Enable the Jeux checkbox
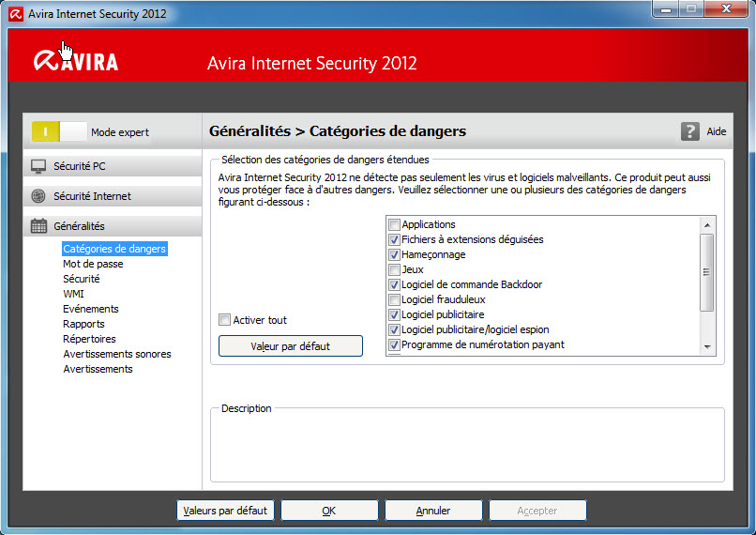Screen dimensions: 756x535 pos(394,269)
